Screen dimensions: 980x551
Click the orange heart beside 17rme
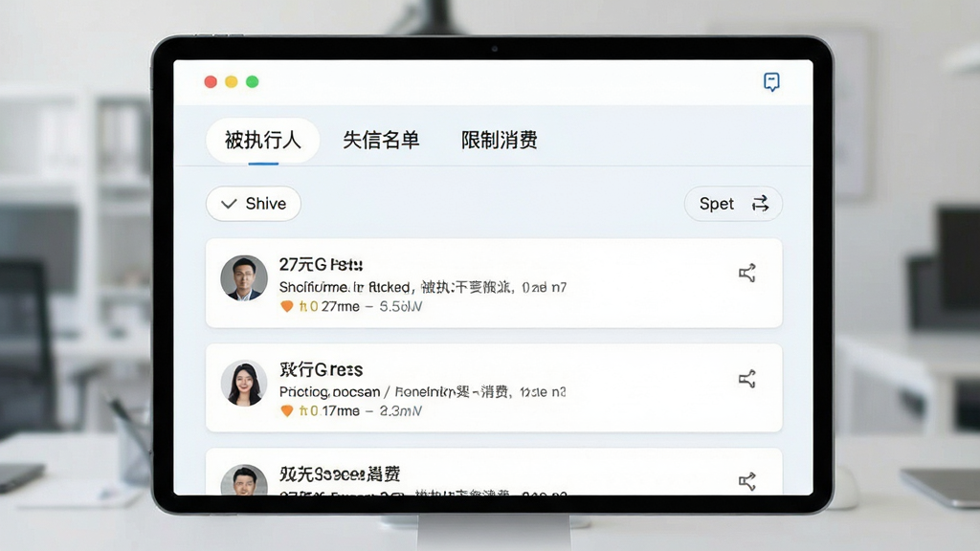287,410
